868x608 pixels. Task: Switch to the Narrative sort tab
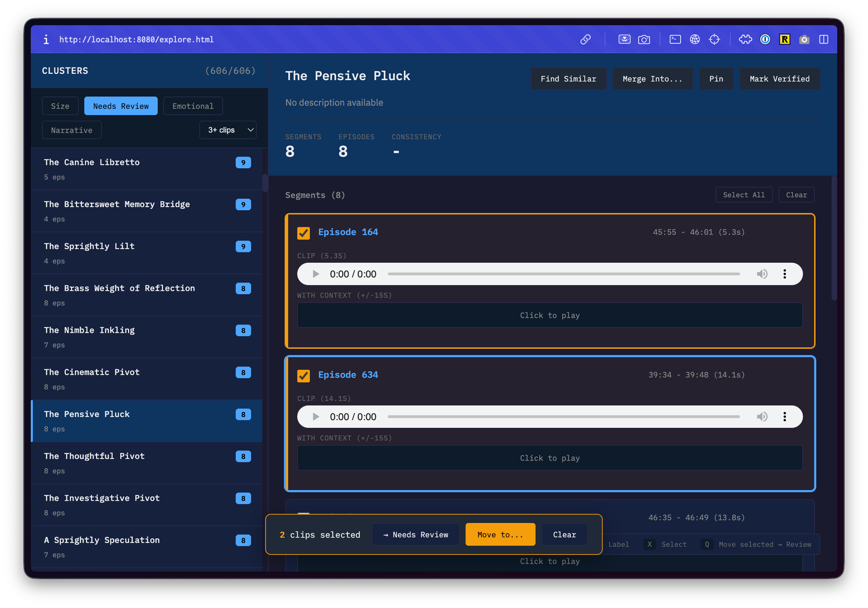(71, 130)
